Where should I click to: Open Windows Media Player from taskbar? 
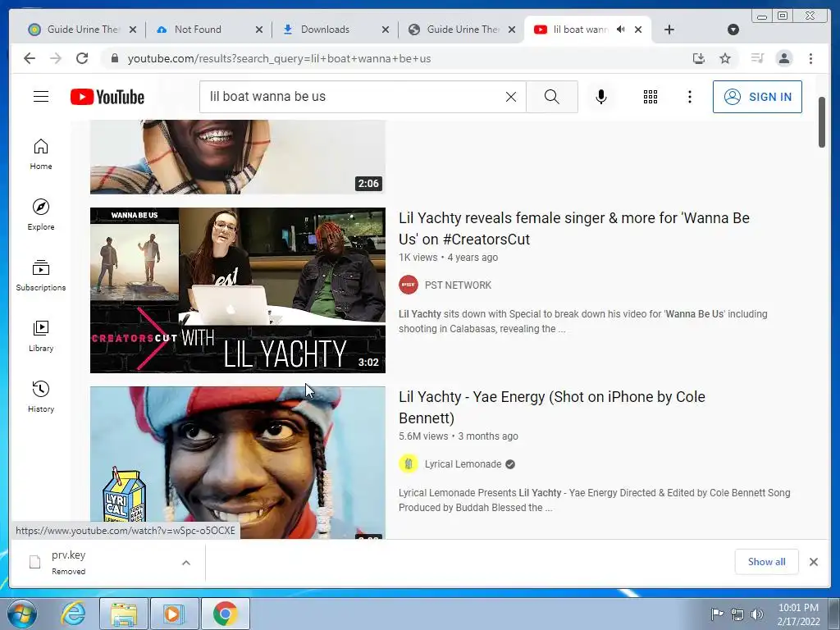[174, 614]
